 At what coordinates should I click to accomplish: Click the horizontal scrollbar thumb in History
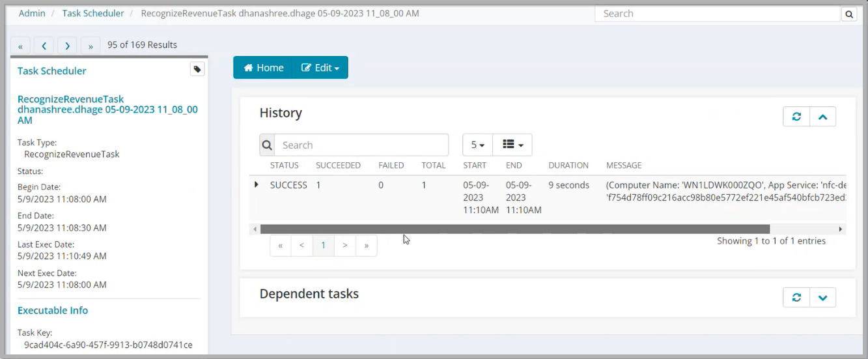[515, 229]
